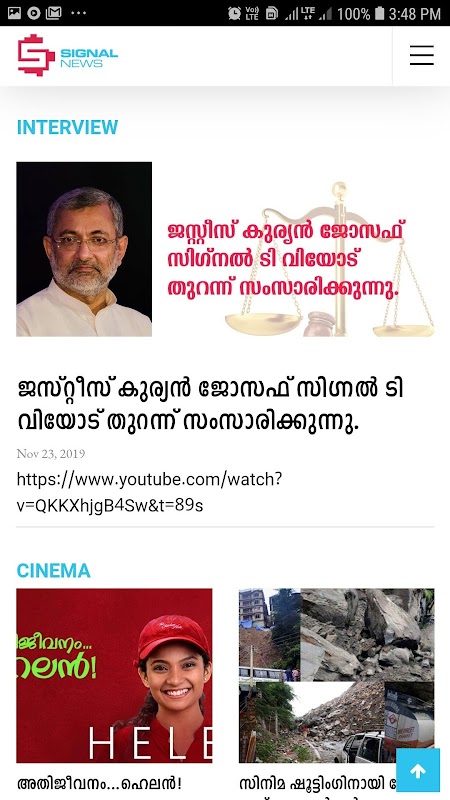The height and width of the screenshot is (800, 450).
Task: Tap the gallery notification icon
Action: click(x=14, y=13)
